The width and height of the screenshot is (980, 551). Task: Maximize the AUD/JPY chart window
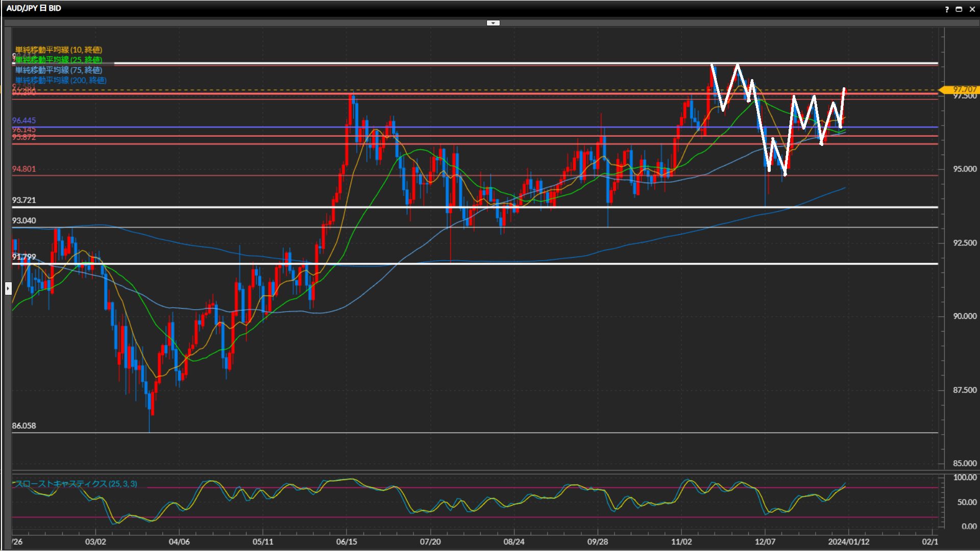[x=959, y=9]
